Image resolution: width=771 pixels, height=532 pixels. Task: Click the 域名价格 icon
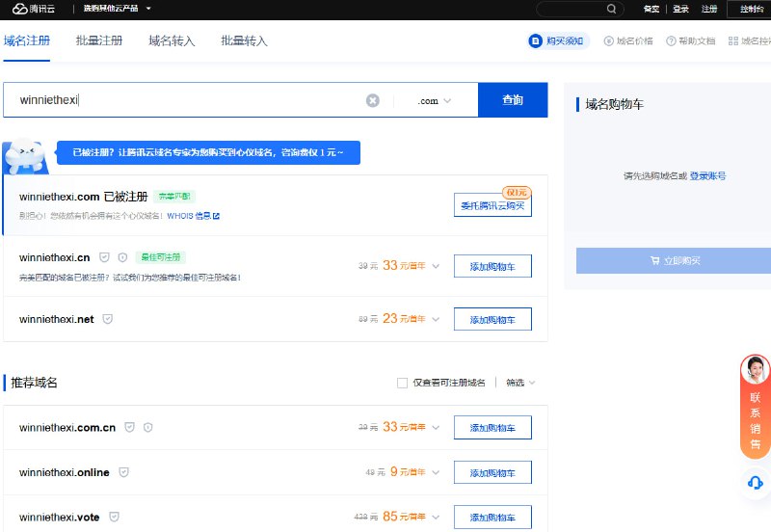(608, 40)
